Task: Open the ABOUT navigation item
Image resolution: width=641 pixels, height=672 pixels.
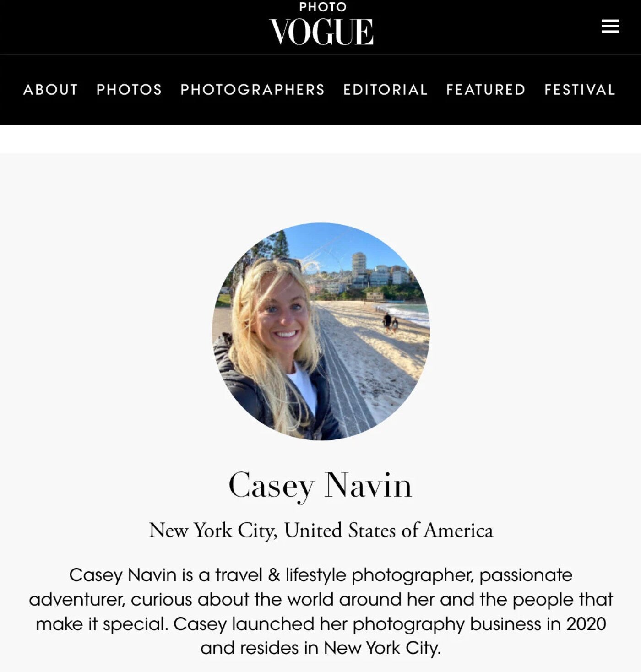Action: [51, 89]
